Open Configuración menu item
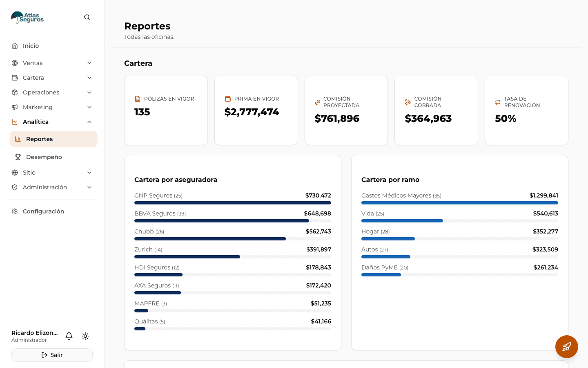Image resolution: width=588 pixels, height=368 pixels. tap(52, 211)
